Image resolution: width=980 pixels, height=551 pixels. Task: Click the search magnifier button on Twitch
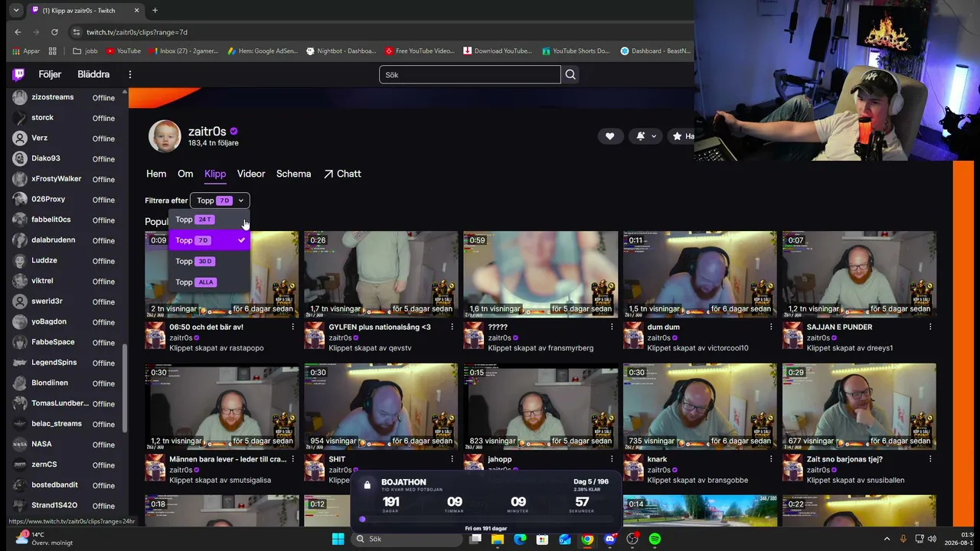[570, 74]
